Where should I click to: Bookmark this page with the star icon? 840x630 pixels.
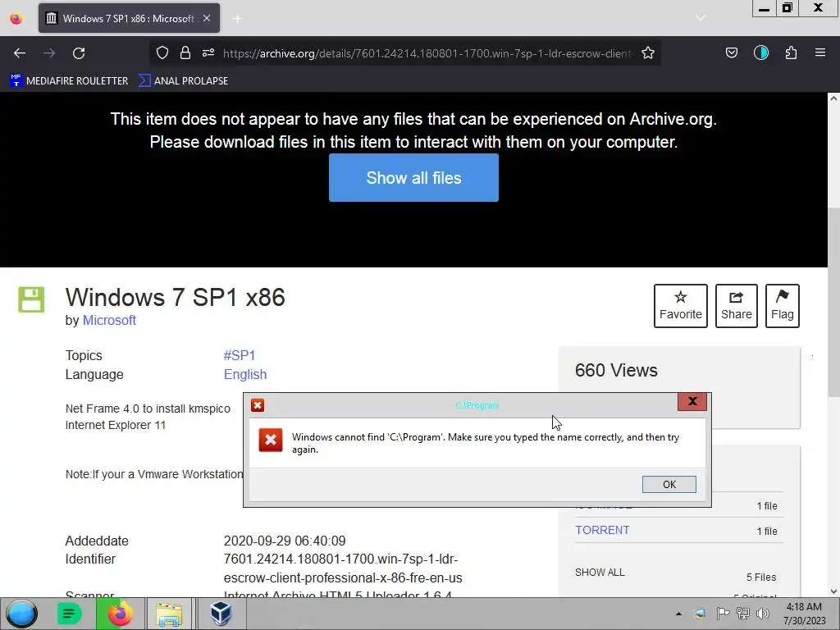648,52
